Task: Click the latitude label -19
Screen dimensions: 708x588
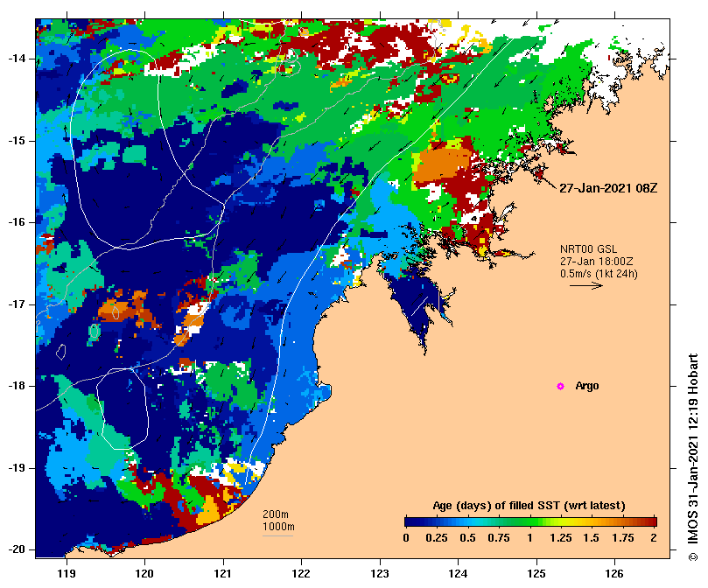Action: pyautogui.click(x=17, y=468)
